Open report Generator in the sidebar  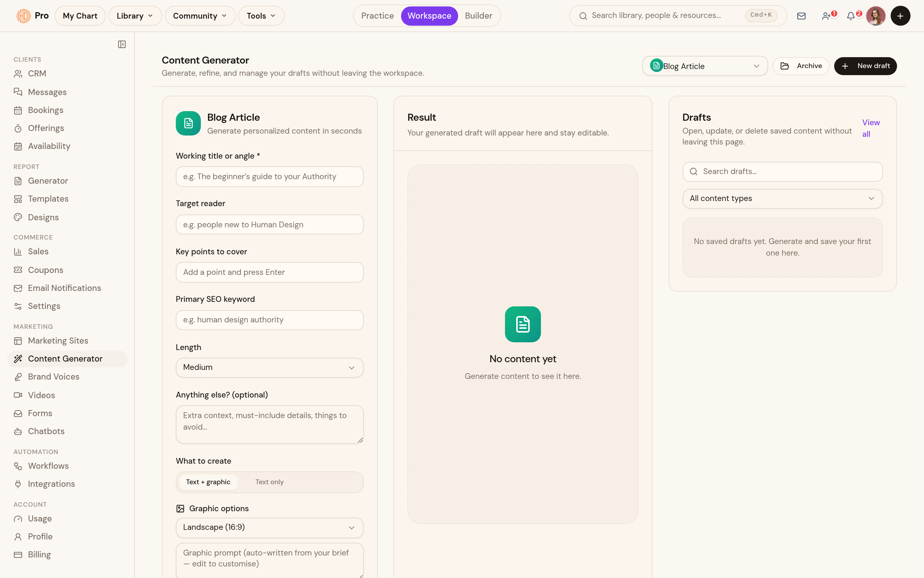coord(67,181)
